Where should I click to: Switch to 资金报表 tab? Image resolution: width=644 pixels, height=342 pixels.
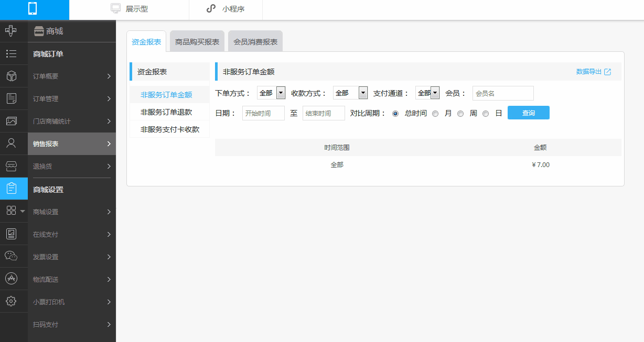tap(146, 41)
